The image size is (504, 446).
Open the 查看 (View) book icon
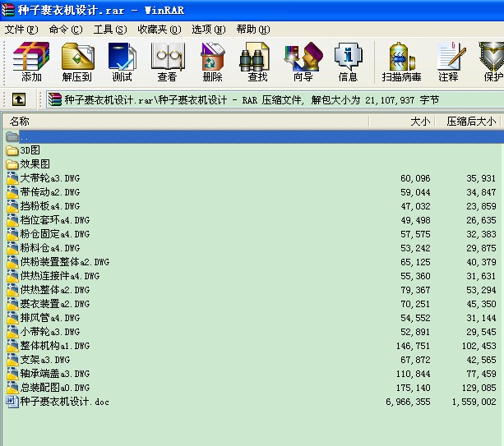pos(168,62)
